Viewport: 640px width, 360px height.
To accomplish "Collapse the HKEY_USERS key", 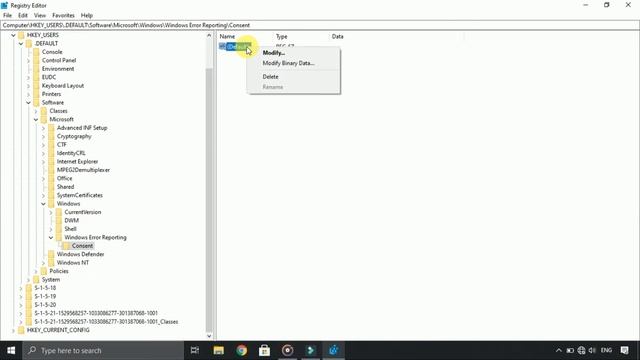I will (x=13, y=35).
